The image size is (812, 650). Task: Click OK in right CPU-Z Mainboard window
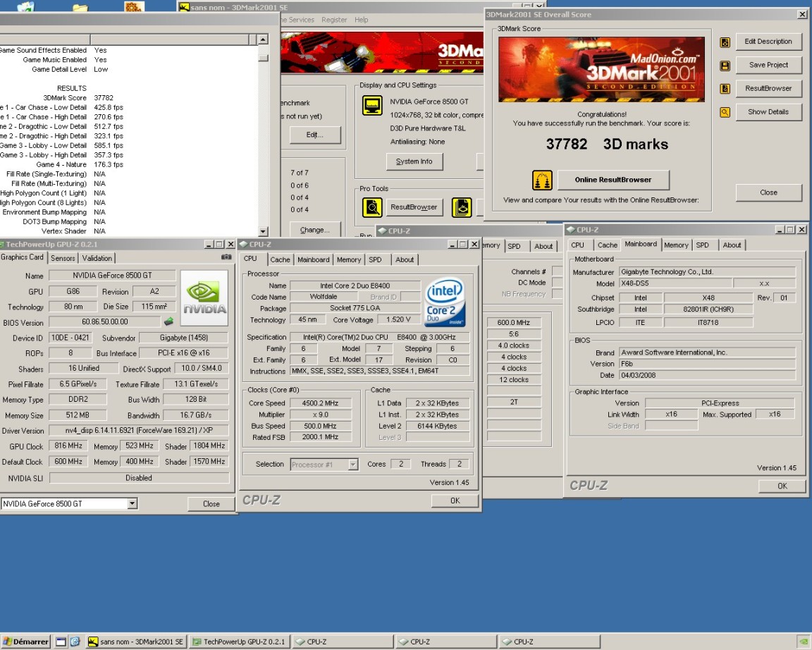point(782,486)
